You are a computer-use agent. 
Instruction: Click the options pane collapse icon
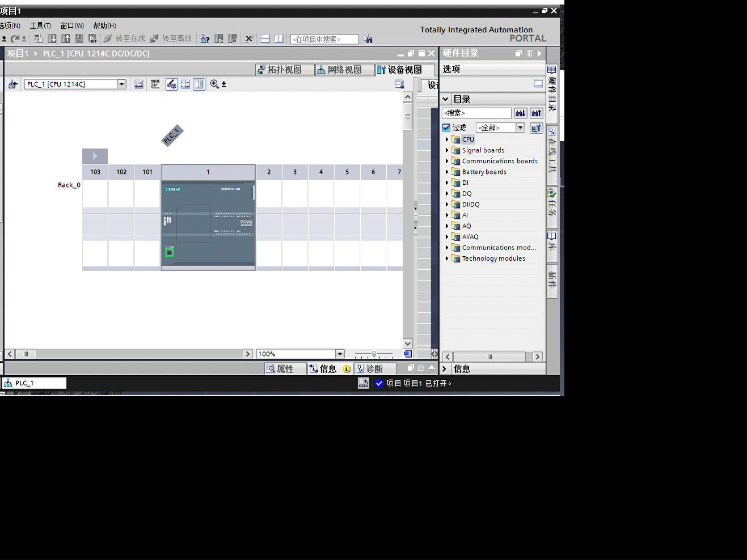(538, 83)
